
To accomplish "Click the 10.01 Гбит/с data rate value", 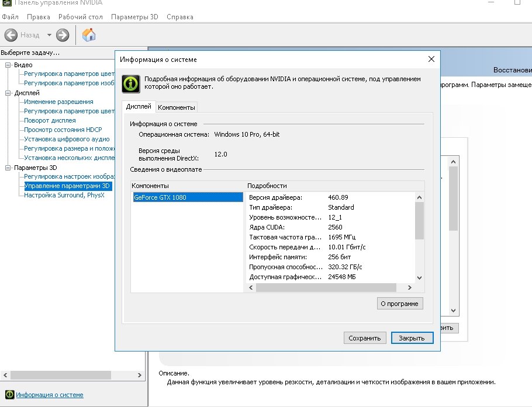I will (x=347, y=247).
